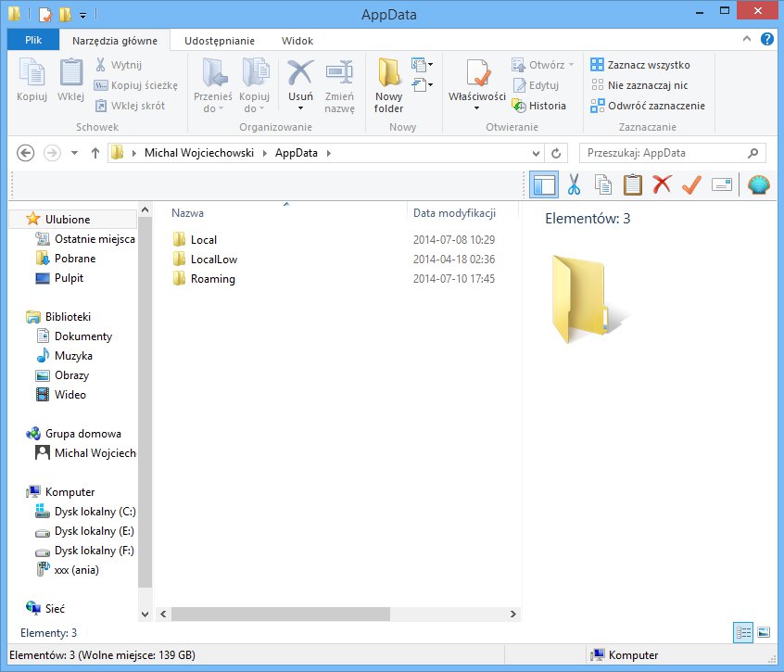Click the Otwórz button
Screen dimensions: 784x672
click(542, 65)
